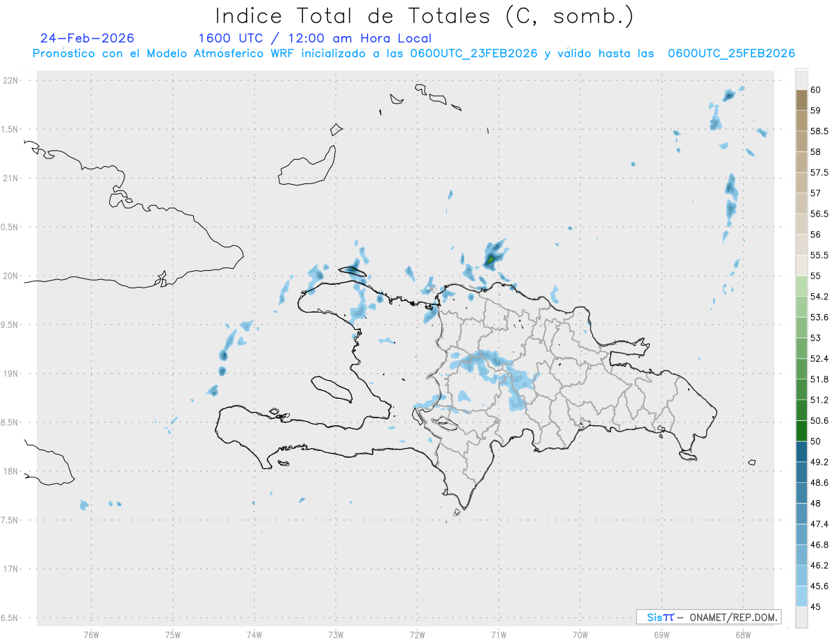Viewport: 834px width, 644px height.
Task: Click the legend value 57.5
Action: click(819, 172)
